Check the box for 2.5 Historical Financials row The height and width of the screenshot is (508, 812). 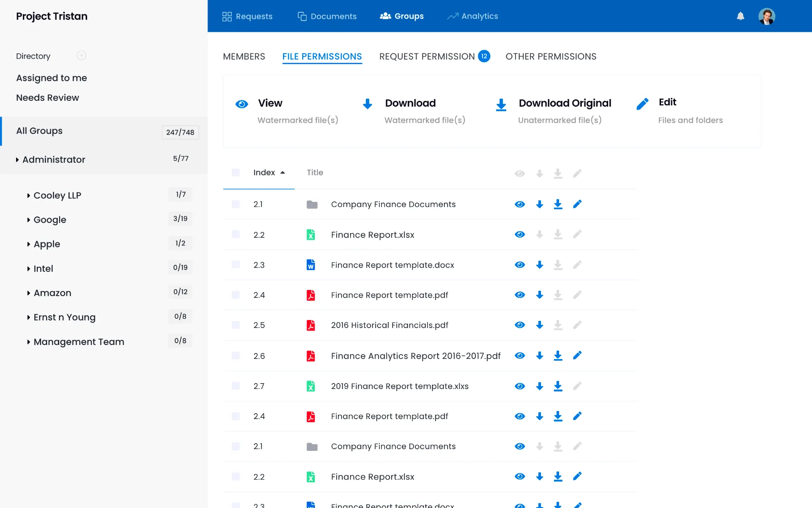pos(236,325)
